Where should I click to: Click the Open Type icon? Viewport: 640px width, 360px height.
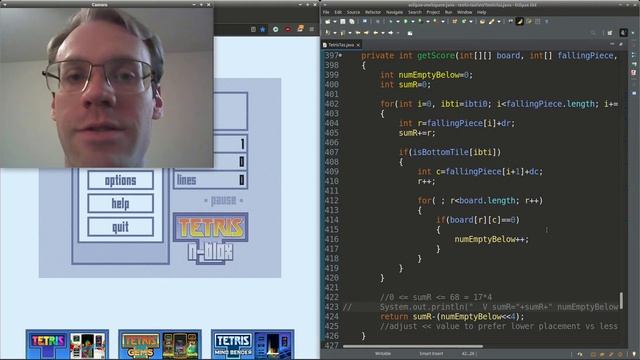482,21
